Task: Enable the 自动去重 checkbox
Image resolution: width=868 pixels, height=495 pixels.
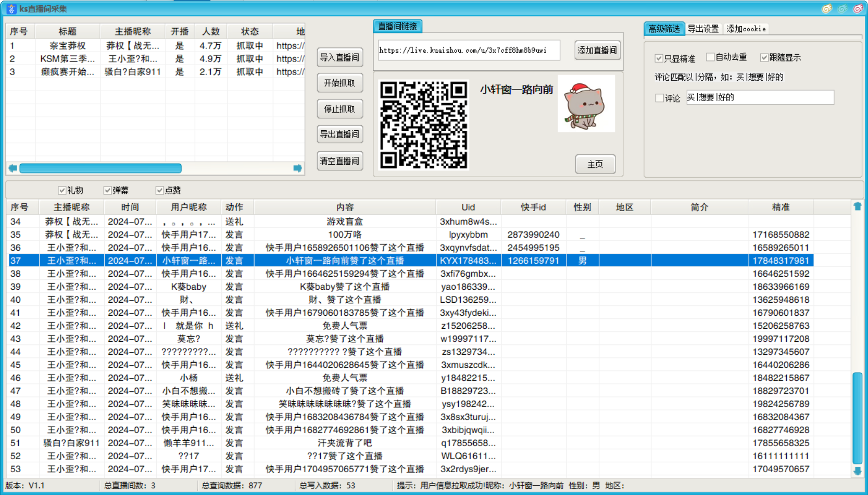Action: [x=710, y=57]
